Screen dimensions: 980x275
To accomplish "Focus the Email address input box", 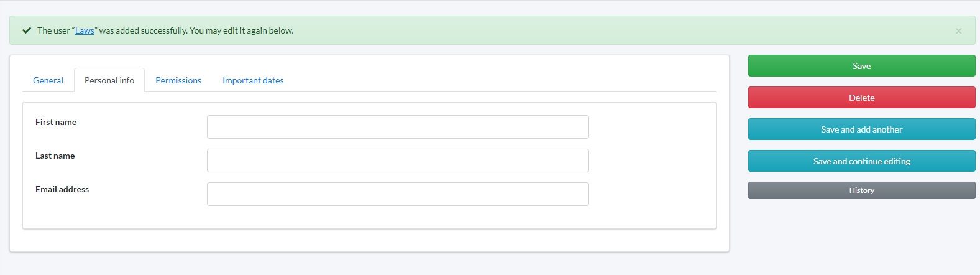I will click(398, 194).
